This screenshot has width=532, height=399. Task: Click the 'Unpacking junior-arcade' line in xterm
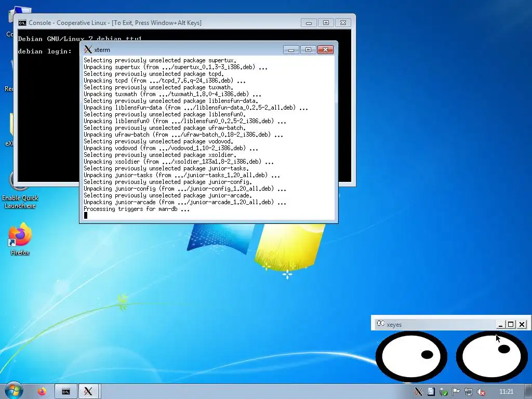(185, 202)
